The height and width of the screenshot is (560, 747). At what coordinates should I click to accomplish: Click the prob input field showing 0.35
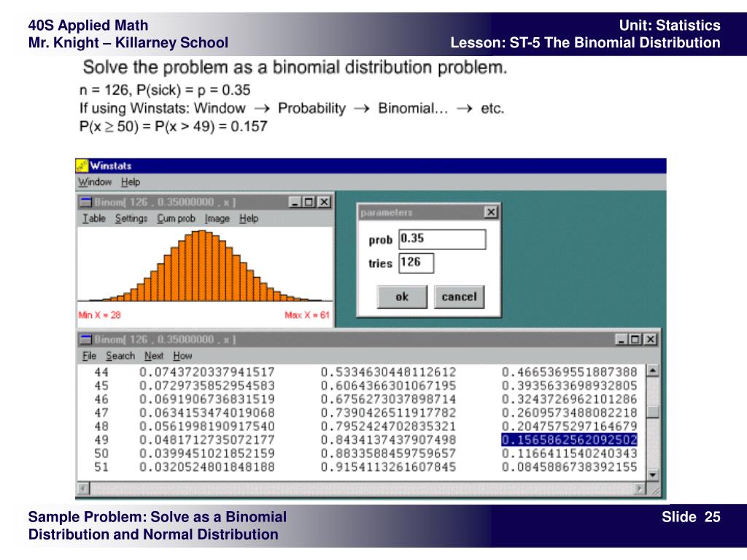tap(442, 239)
